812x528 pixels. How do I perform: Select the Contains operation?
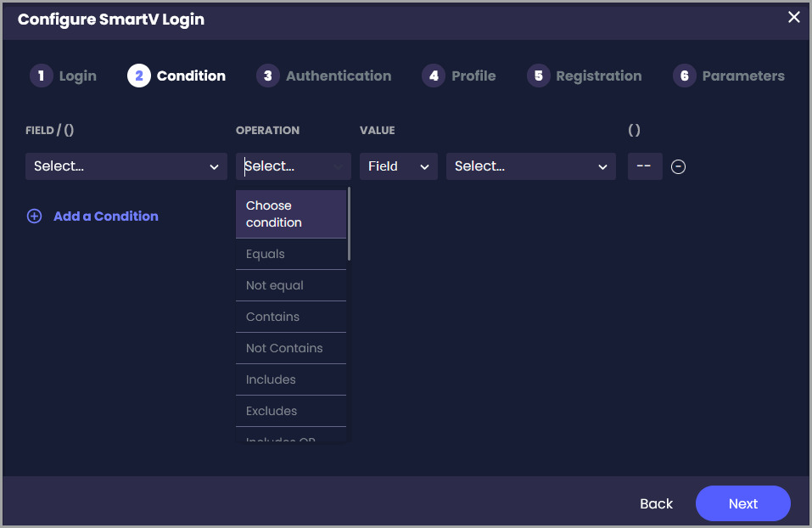[291, 317]
